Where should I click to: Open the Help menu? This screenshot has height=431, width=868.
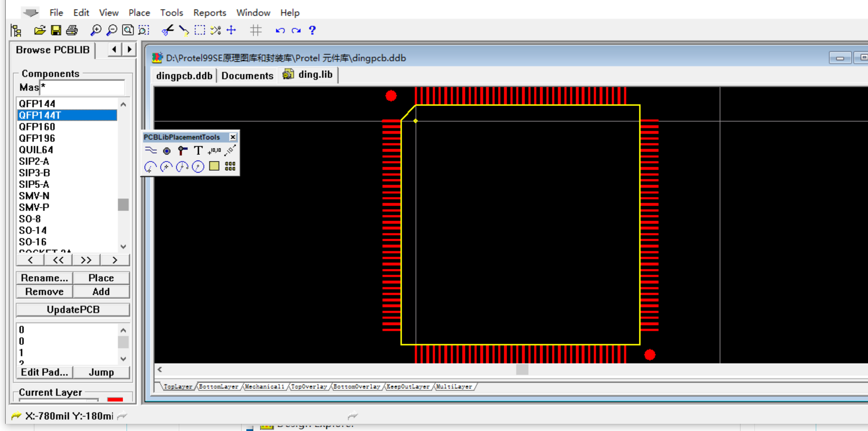pyautogui.click(x=290, y=13)
